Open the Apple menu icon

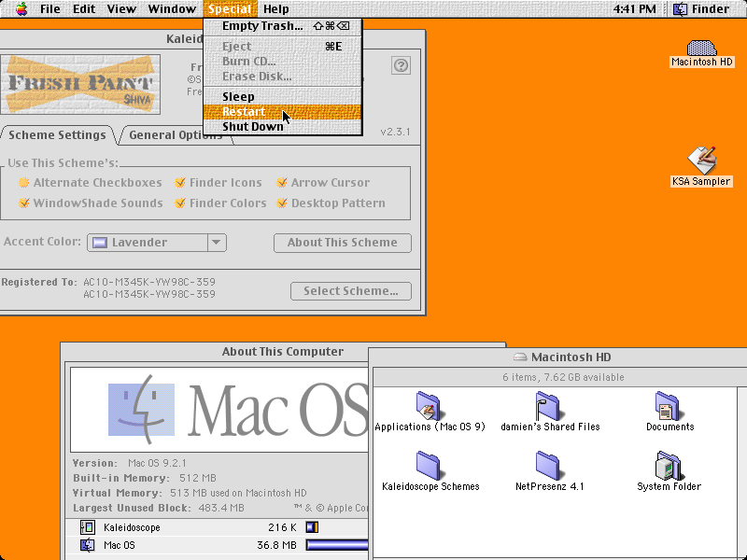pyautogui.click(x=21, y=8)
